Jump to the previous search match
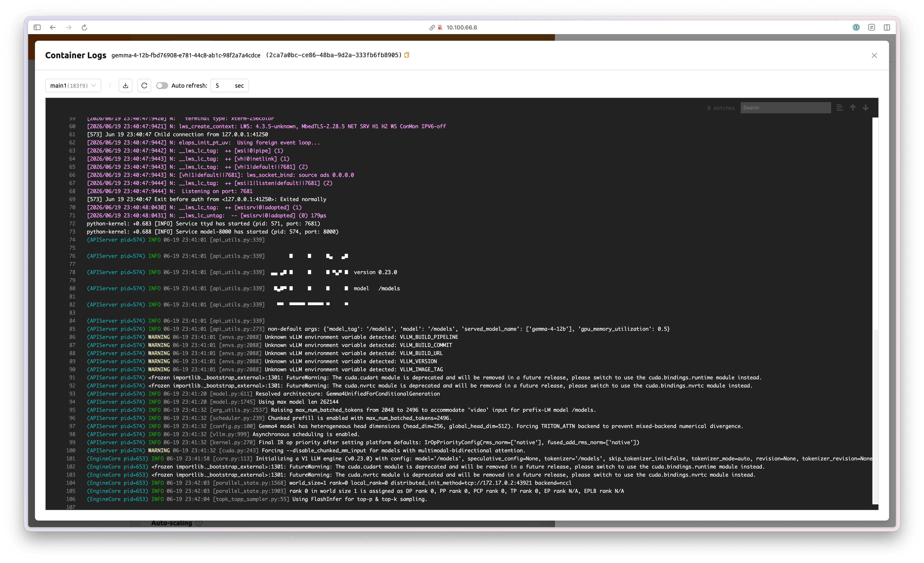Viewport: 924px width, 563px height. coord(853,108)
